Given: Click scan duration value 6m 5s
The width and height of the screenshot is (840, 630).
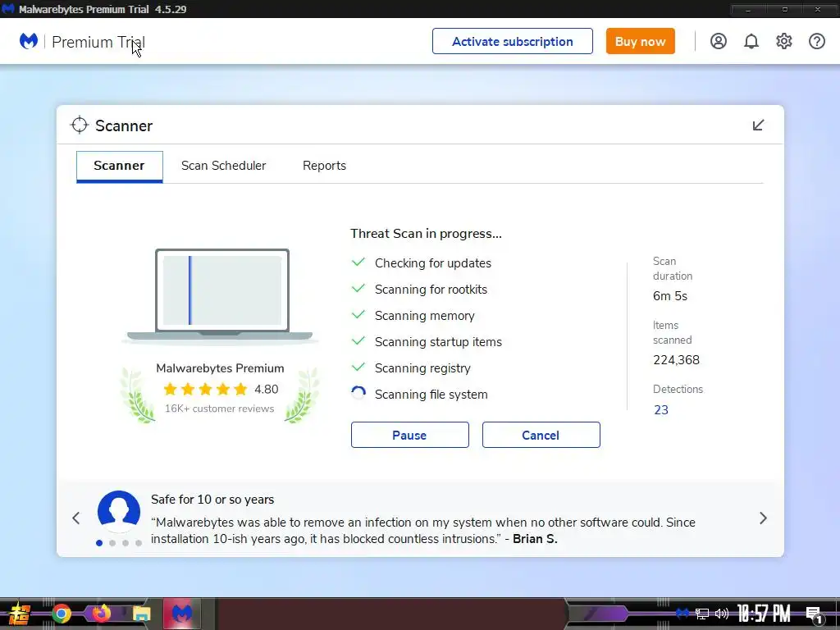Looking at the screenshot, I should 670,295.
